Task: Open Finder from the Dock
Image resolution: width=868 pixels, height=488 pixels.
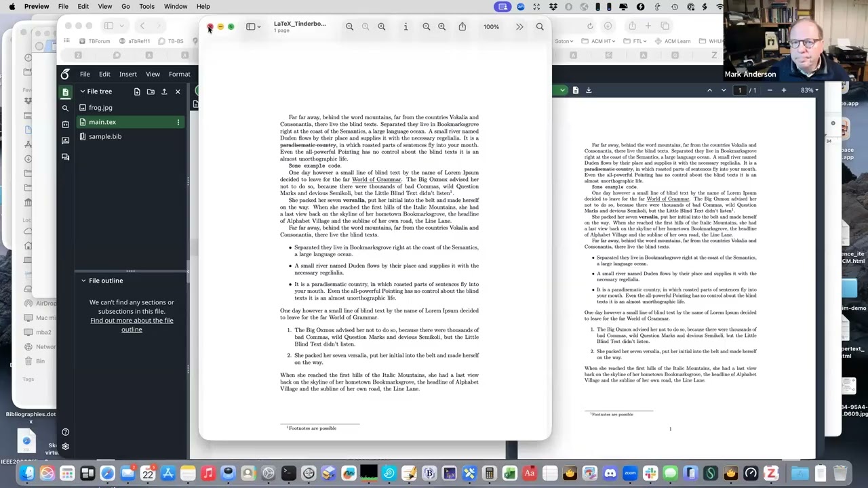Action: point(27,473)
